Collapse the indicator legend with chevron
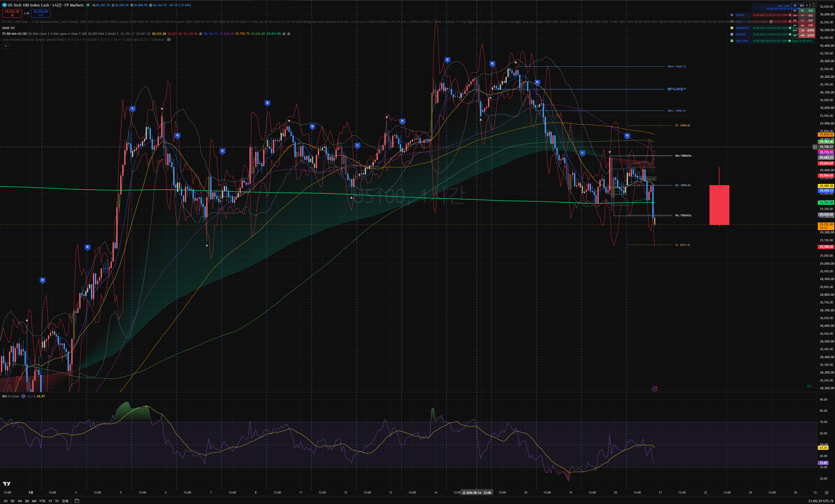 click(6, 46)
